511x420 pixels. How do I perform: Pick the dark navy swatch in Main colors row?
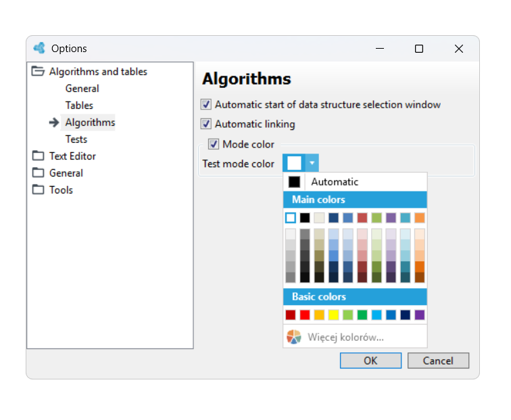(333, 218)
